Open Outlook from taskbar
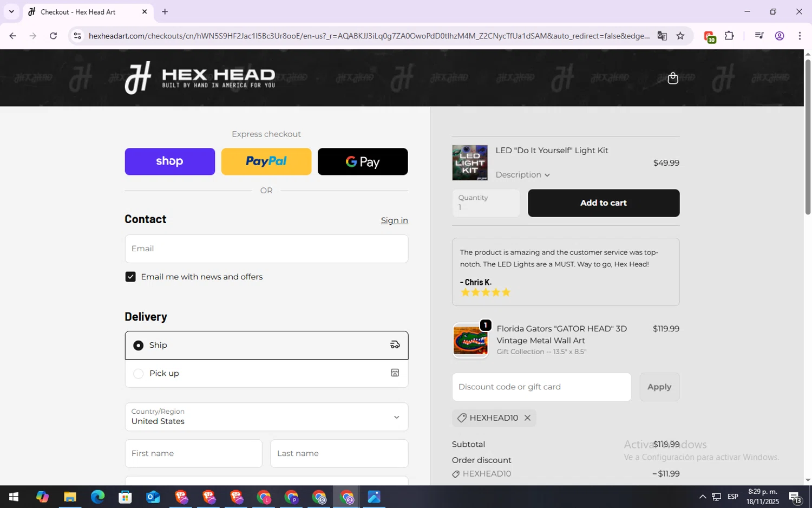 click(153, 497)
